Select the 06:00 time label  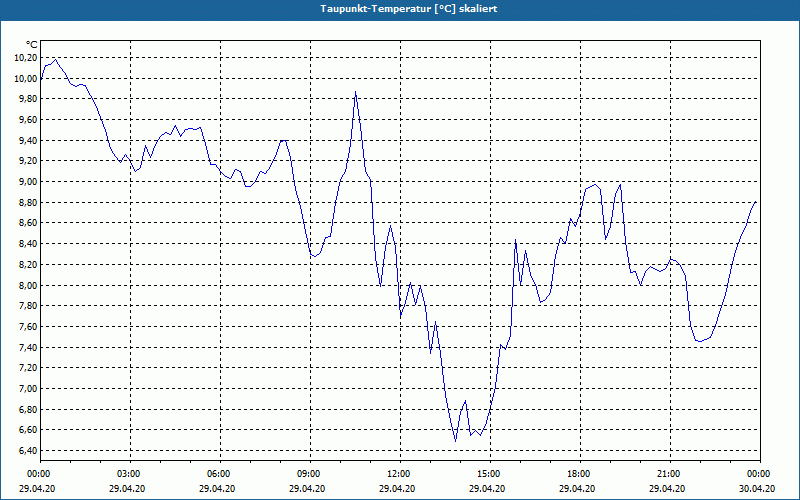[x=220, y=474]
